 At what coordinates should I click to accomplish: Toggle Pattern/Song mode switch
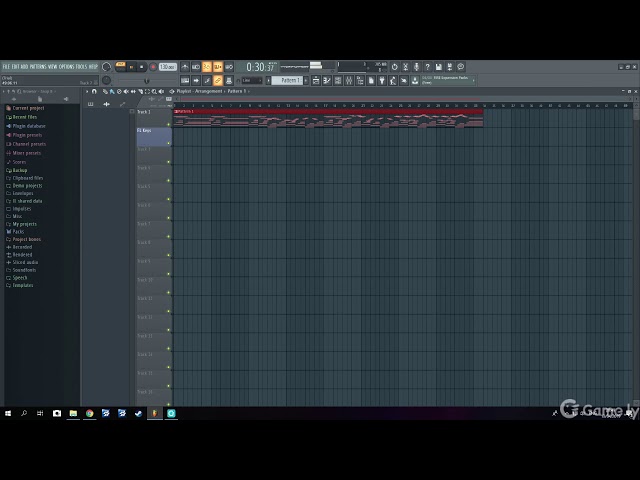(x=120, y=67)
